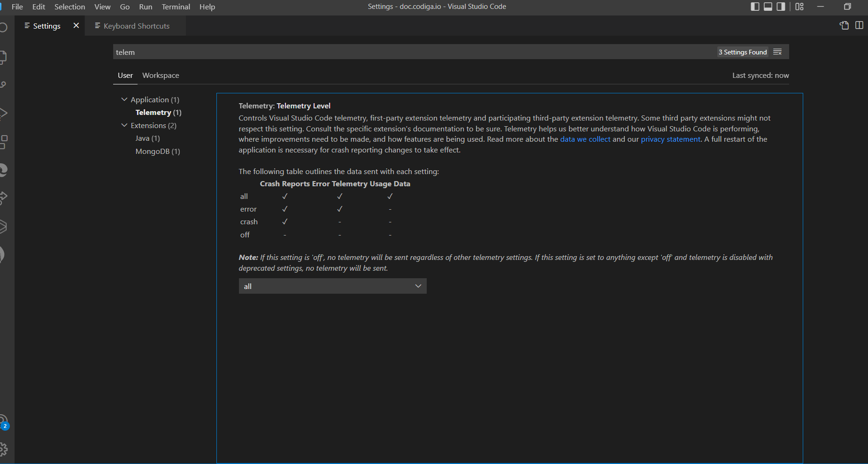Select Java (1) in settings tree
The height and width of the screenshot is (464, 868).
pos(147,138)
